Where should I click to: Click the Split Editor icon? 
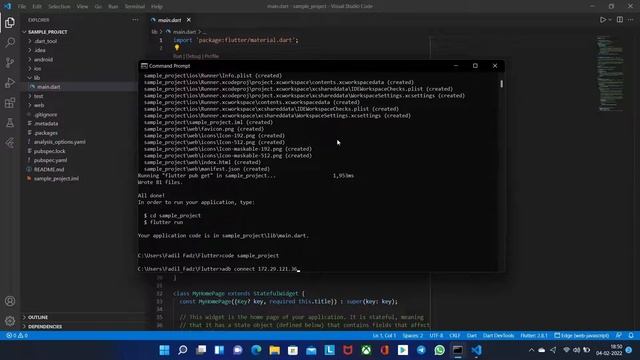[x=620, y=20]
